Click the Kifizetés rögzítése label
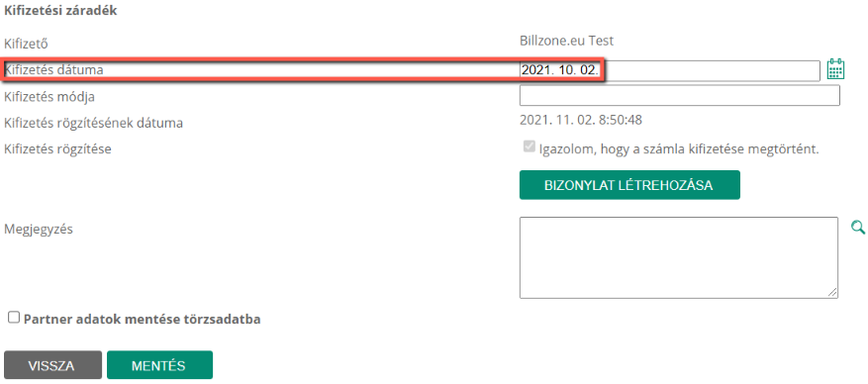The width and height of the screenshot is (868, 384). [x=58, y=148]
